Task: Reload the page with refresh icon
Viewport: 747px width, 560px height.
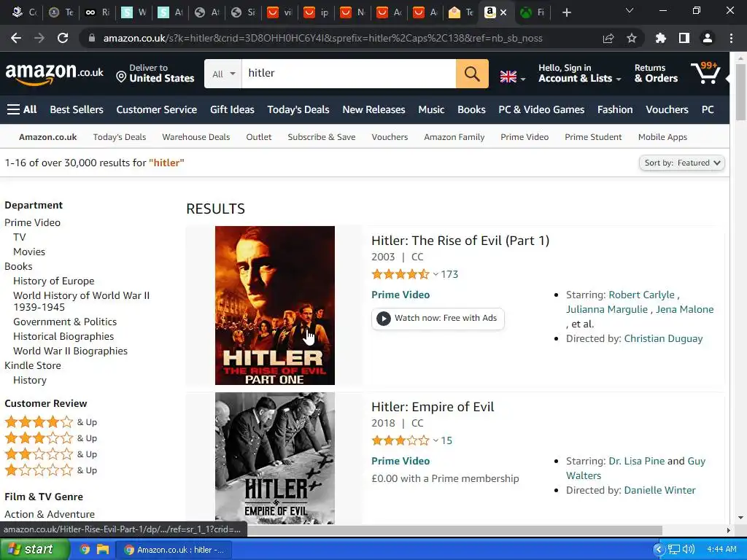Action: (x=63, y=38)
